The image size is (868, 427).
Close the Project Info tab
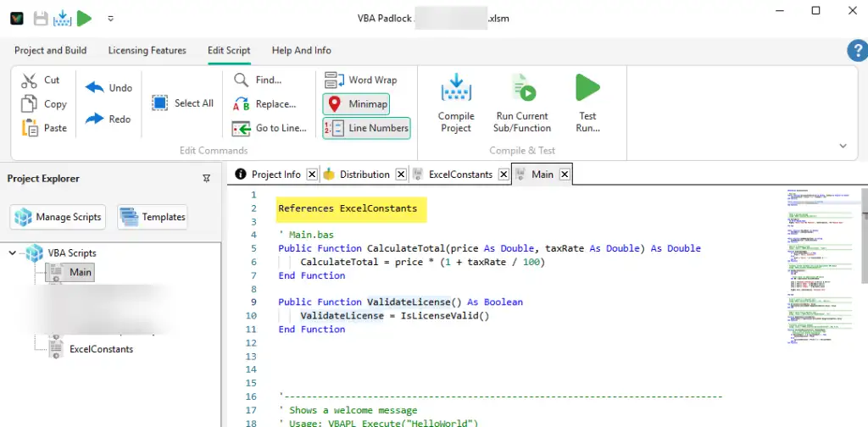point(312,175)
